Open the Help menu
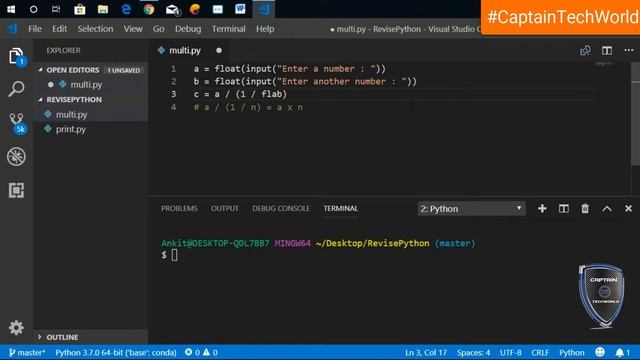640x360 pixels. click(265, 29)
